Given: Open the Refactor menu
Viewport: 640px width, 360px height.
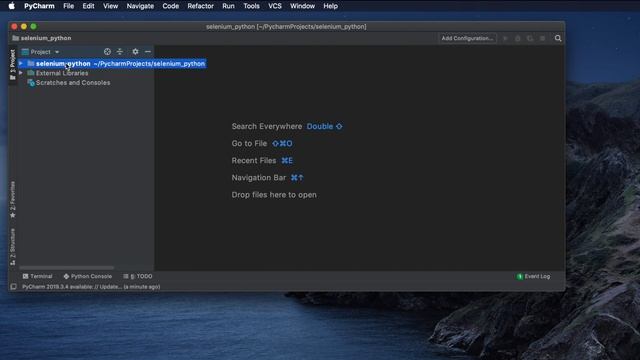Looking at the screenshot, I should (200, 6).
